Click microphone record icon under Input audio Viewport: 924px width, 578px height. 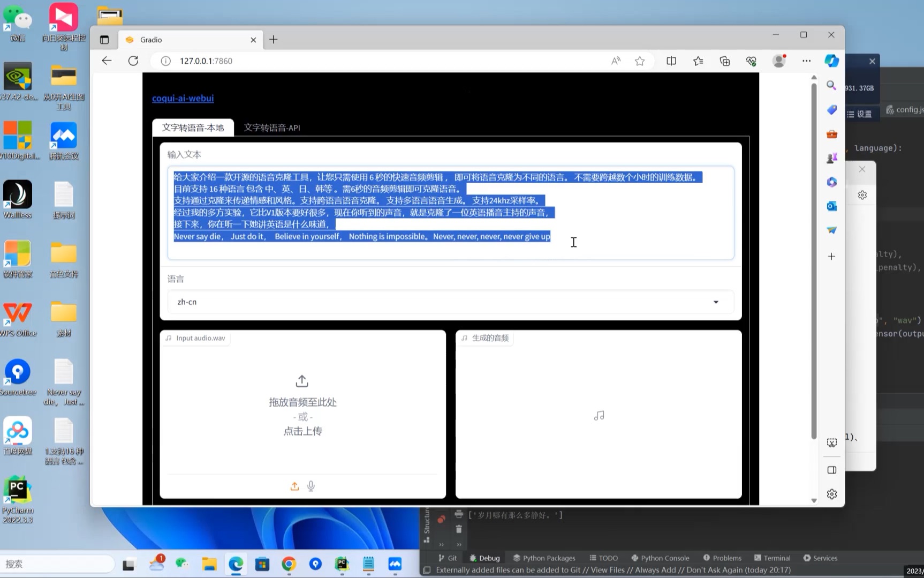(x=311, y=486)
